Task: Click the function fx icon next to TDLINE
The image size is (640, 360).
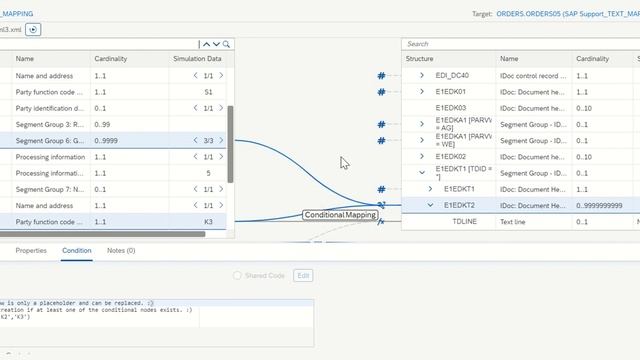Action: pyautogui.click(x=381, y=222)
